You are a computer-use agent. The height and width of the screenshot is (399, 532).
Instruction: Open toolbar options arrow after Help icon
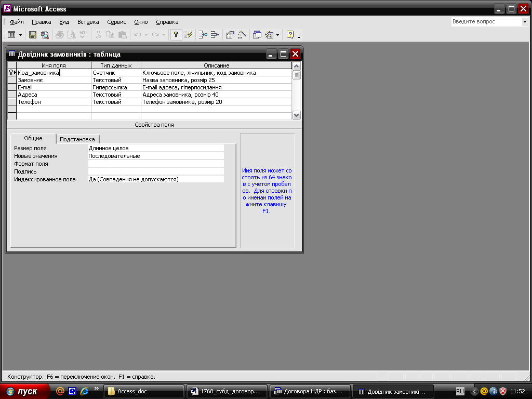pos(299,37)
